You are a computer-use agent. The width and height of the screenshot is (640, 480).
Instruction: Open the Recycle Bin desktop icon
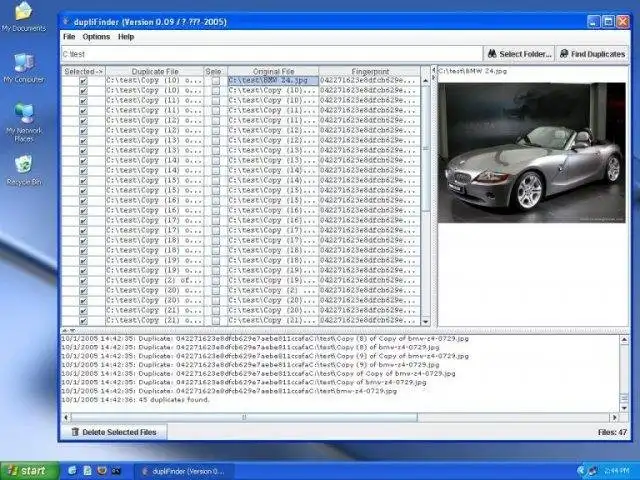[x=24, y=170]
